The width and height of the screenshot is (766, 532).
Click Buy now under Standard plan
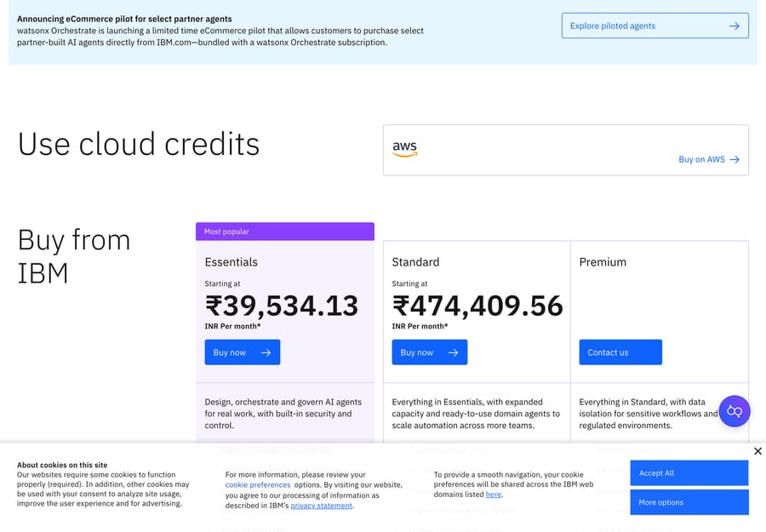click(430, 352)
